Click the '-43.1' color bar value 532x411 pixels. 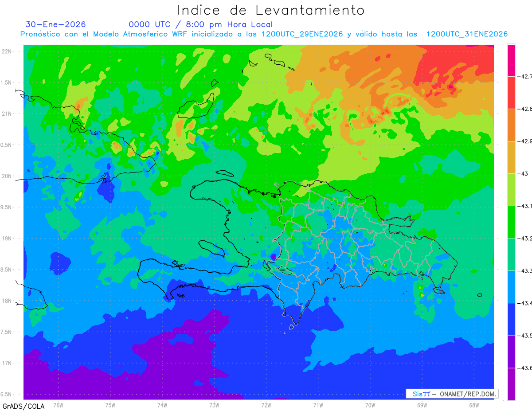pyautogui.click(x=525, y=206)
